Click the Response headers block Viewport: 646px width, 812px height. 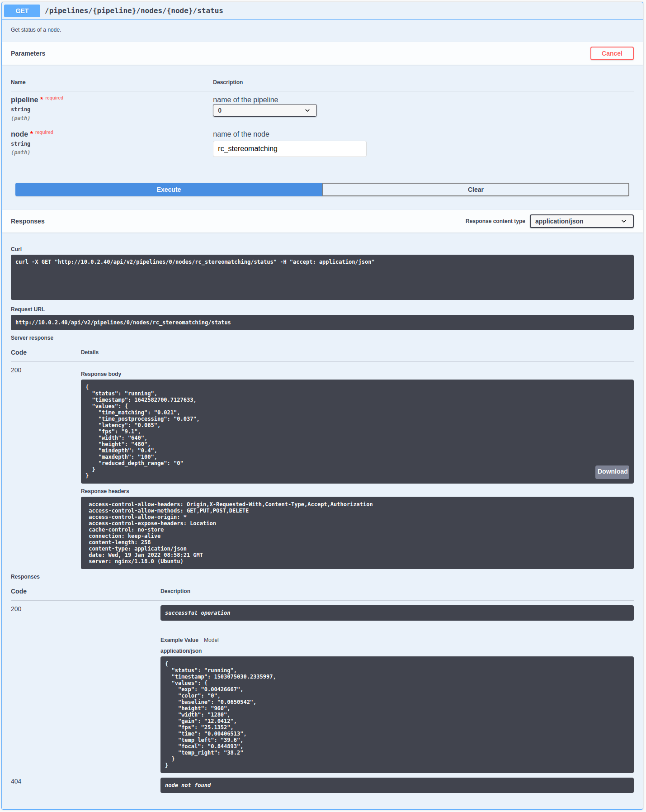click(357, 532)
